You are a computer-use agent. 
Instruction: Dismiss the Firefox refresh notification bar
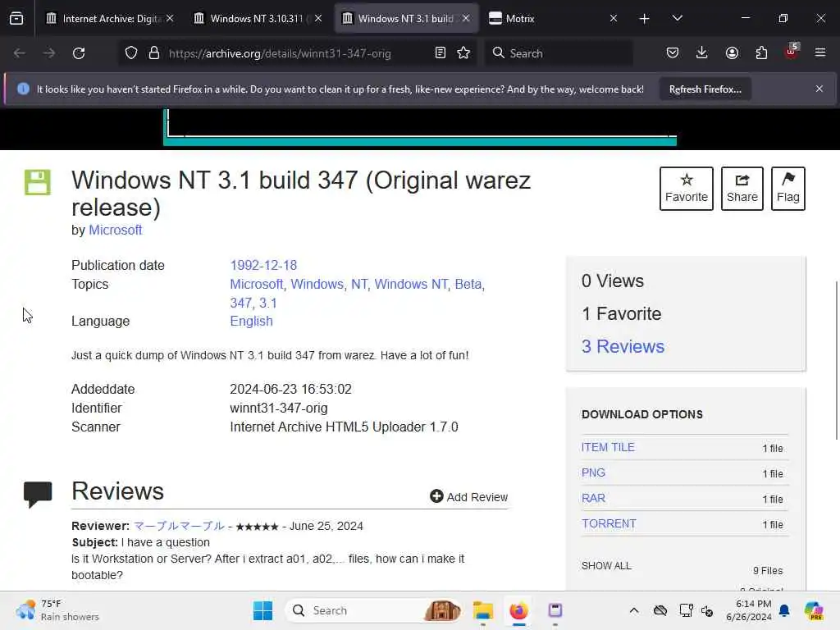point(819,89)
